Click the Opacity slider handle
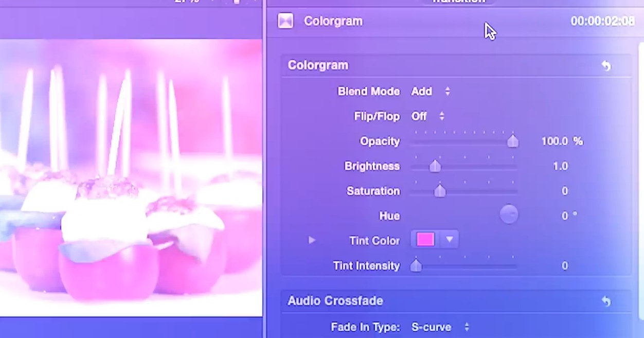Image resolution: width=644 pixels, height=338 pixels. [x=512, y=141]
